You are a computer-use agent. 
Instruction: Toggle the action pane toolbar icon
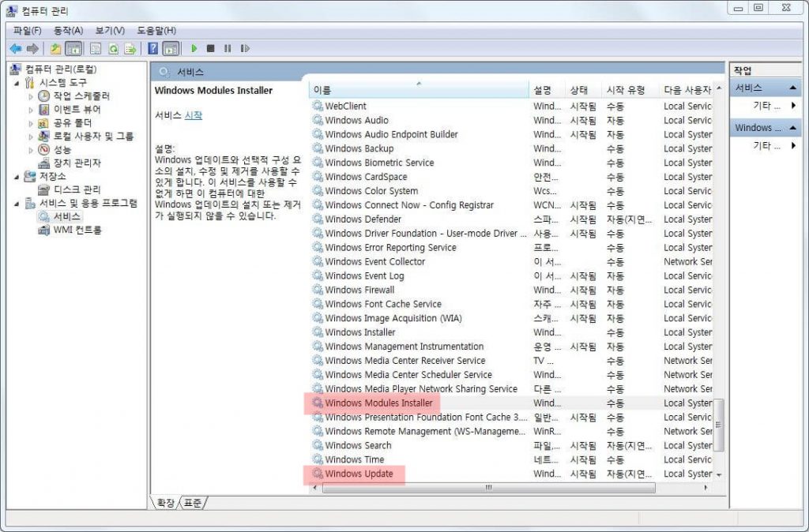[171, 48]
